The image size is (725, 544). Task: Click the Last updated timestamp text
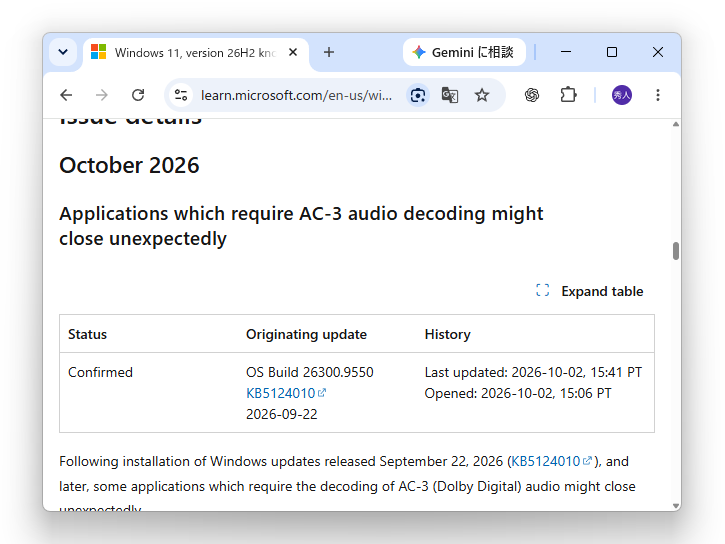click(x=533, y=372)
